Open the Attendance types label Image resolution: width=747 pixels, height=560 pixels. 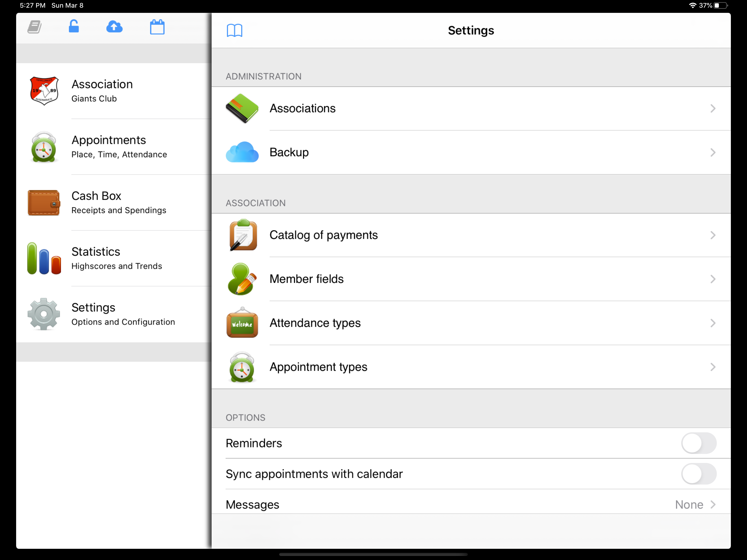(315, 323)
